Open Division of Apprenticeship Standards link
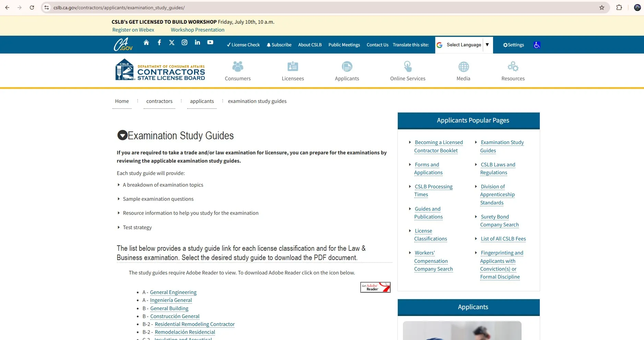 497,195
